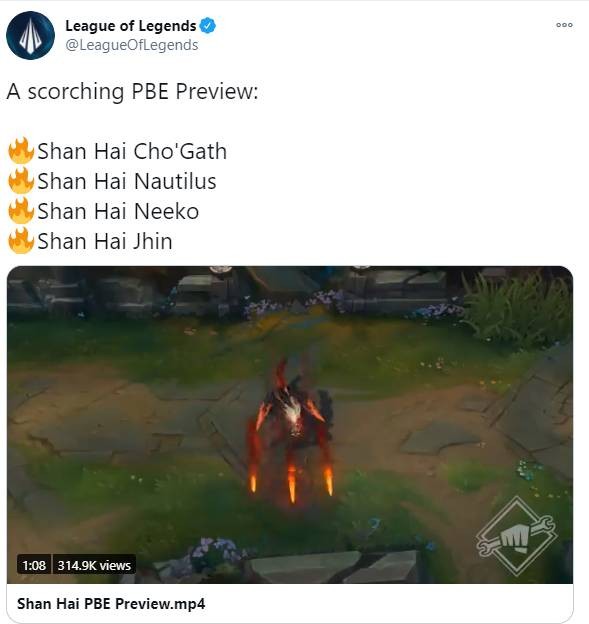Play the Shan Hai PBE Preview video

coord(290,425)
